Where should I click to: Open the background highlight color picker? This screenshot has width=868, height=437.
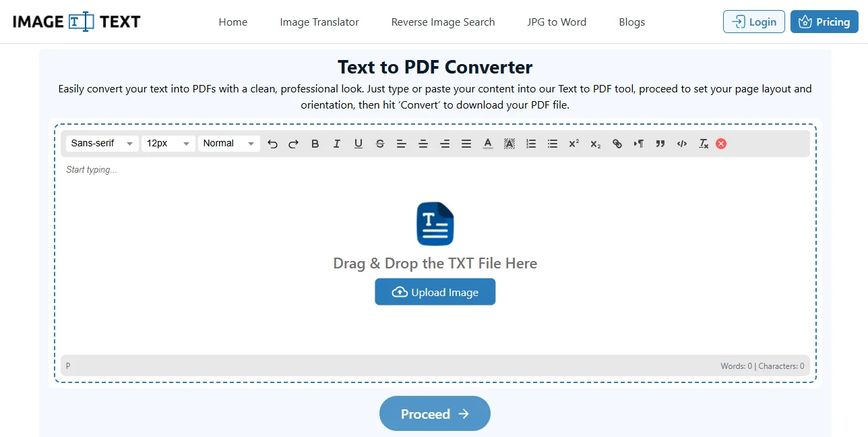(x=509, y=144)
